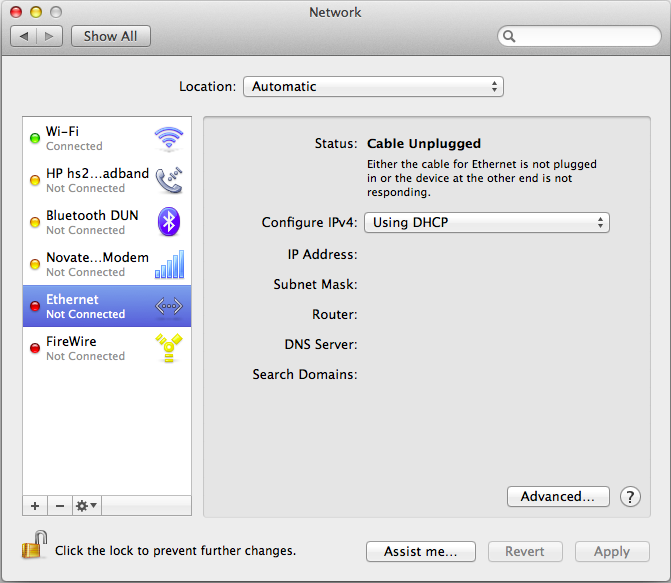The height and width of the screenshot is (583, 671).
Task: Click the Novatel Modem signal bars icon
Action: tap(168, 264)
